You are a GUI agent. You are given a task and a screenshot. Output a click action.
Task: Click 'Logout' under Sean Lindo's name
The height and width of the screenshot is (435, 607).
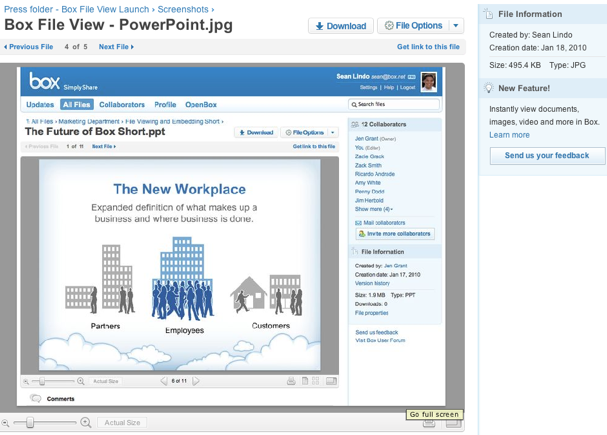tap(407, 87)
